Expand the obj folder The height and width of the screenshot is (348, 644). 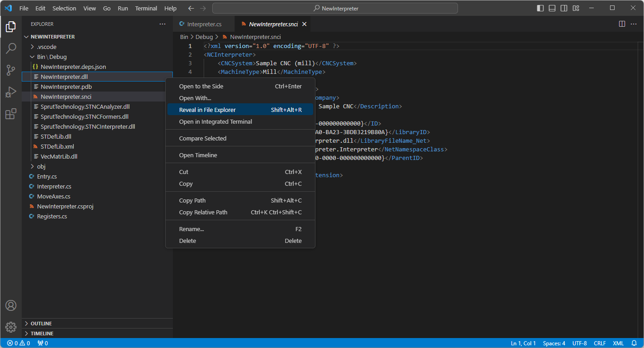coord(41,166)
